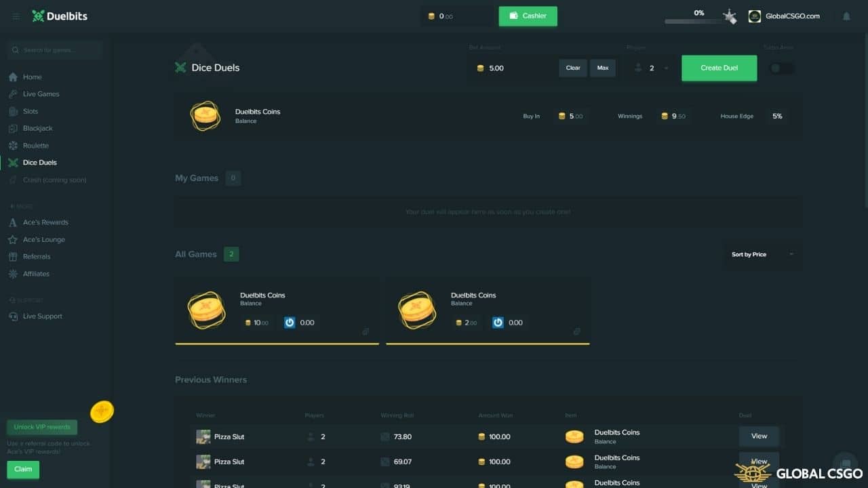
Task: Click Unlock VIP rewards button
Action: point(42,427)
